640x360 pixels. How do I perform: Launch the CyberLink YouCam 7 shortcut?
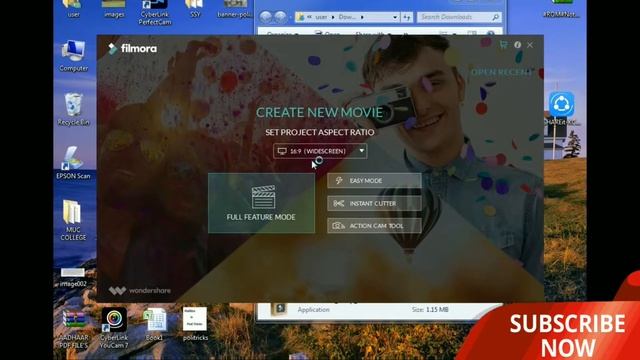(114, 328)
